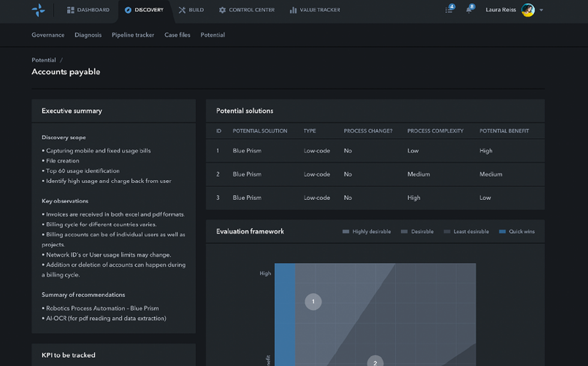The width and height of the screenshot is (588, 366).
Task: Select Blue Prism in solution row 3
Action: point(247,198)
